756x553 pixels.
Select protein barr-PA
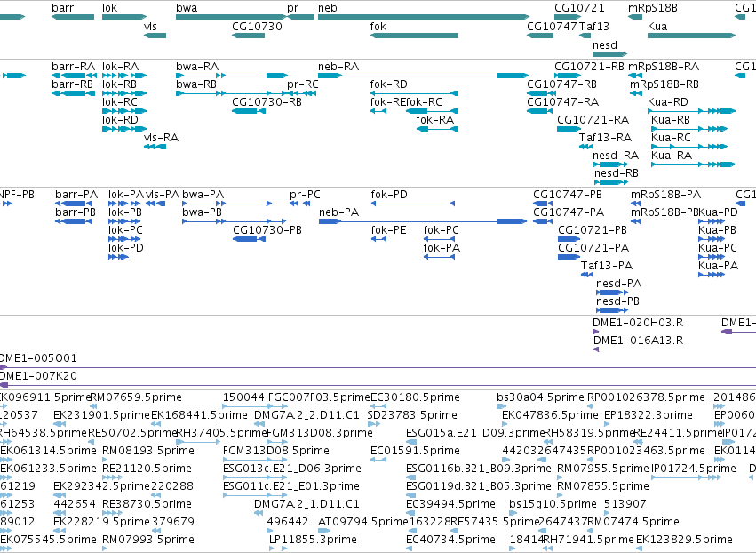click(76, 195)
